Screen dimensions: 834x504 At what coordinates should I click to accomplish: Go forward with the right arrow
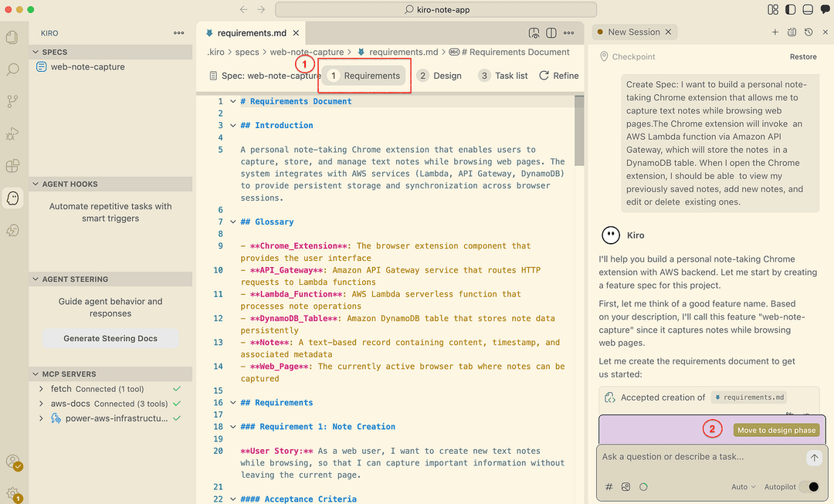point(261,9)
